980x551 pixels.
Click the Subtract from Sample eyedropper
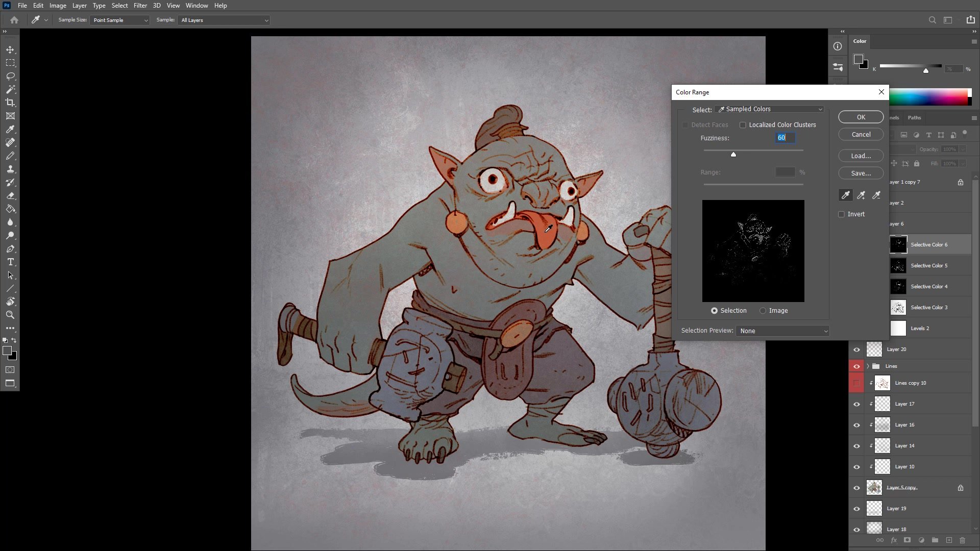[876, 195]
